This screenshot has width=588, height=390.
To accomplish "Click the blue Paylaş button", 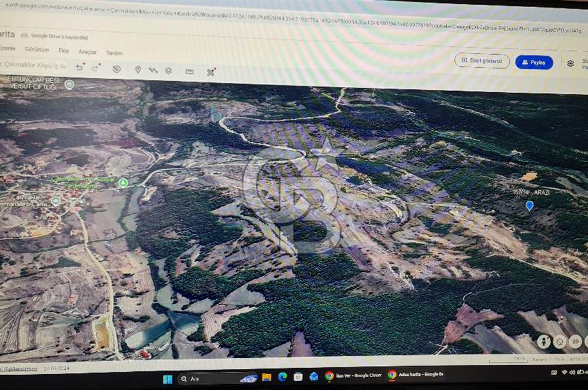I will (534, 62).
